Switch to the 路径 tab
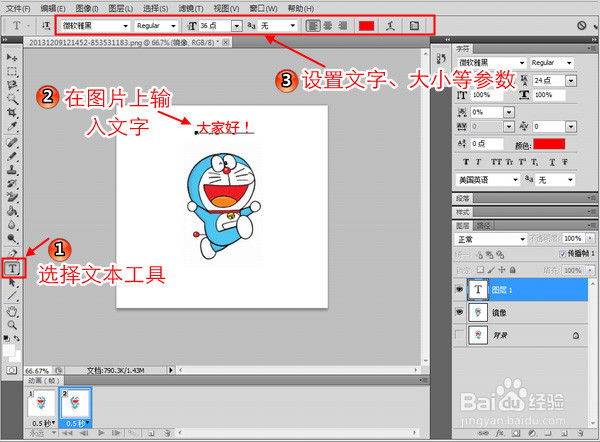600x442 pixels. point(484,226)
